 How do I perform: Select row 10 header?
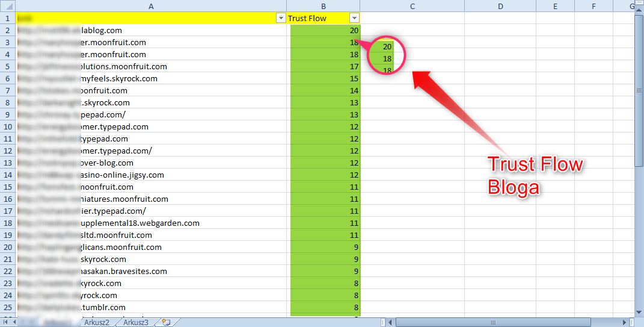(x=7, y=126)
